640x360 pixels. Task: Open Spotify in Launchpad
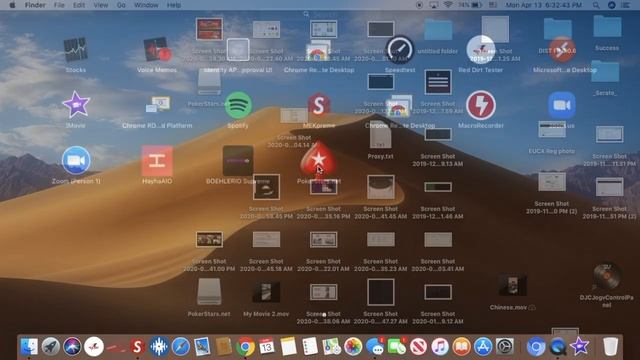(238, 105)
